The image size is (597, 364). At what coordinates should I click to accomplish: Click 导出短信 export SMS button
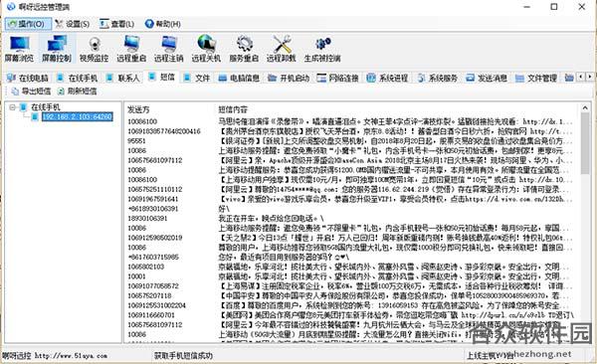point(31,91)
